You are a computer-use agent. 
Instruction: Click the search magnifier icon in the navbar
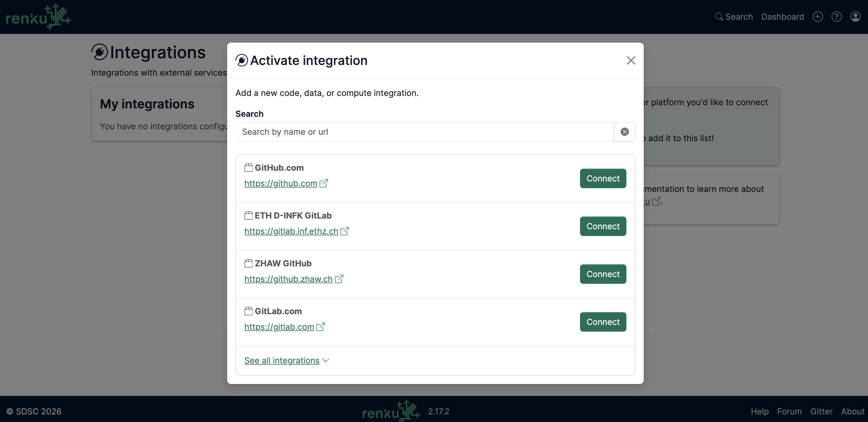[x=719, y=17]
